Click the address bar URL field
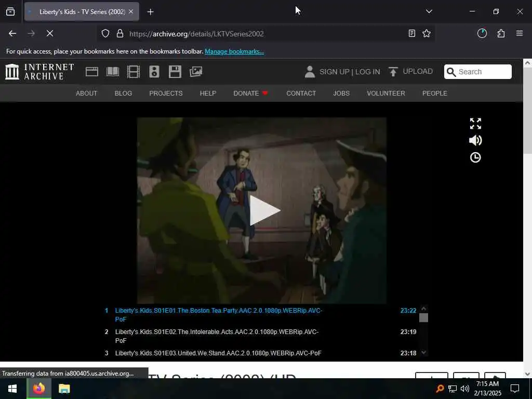 (264, 34)
